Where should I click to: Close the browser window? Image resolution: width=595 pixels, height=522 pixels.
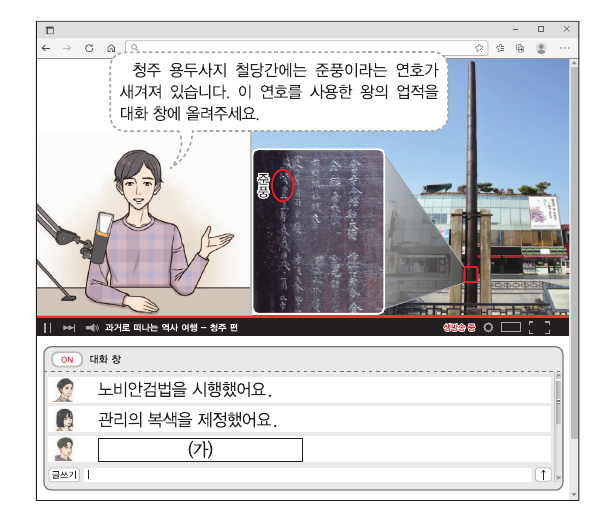567,29
